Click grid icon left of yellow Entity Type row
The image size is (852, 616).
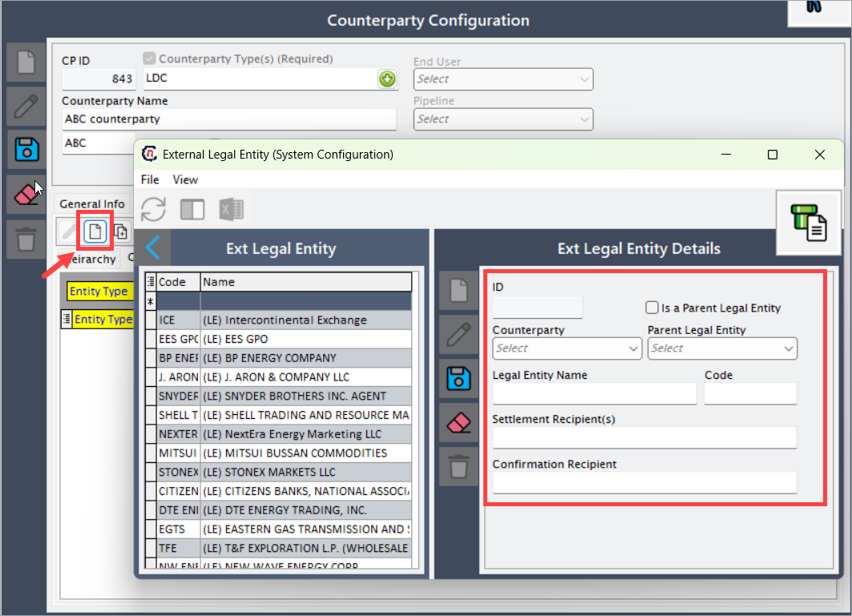(67, 319)
